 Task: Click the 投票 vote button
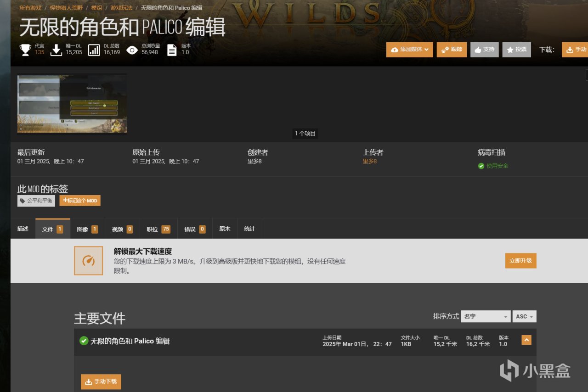tap(516, 50)
